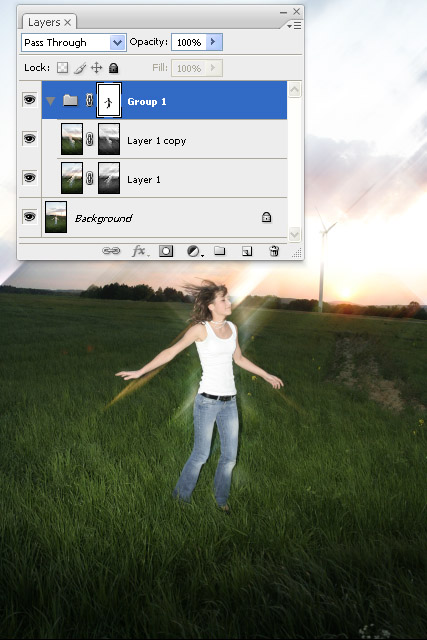
Task: Unlink mask chain on Layer 1 copy
Action: click(x=89, y=139)
